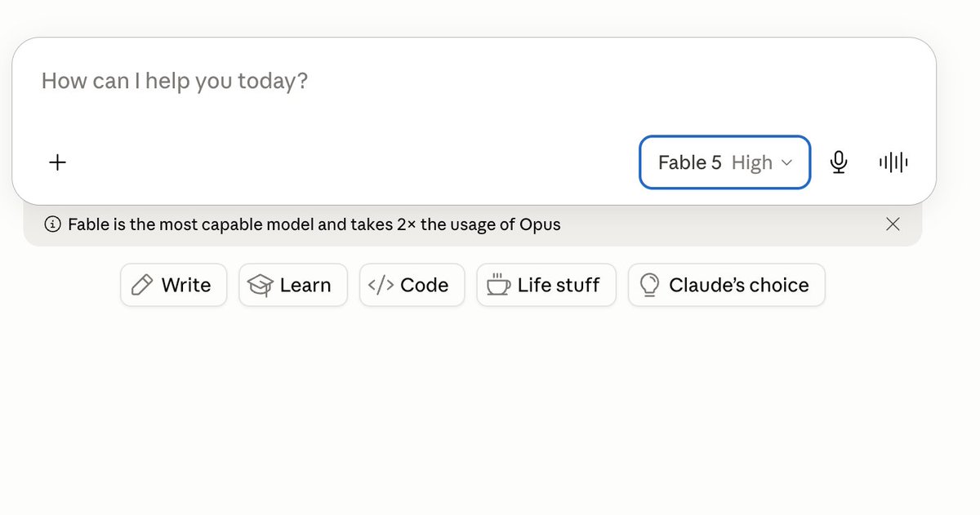Screen dimensions: 980x515
Task: Click the angle brackets icon on Code
Action: pyautogui.click(x=381, y=285)
